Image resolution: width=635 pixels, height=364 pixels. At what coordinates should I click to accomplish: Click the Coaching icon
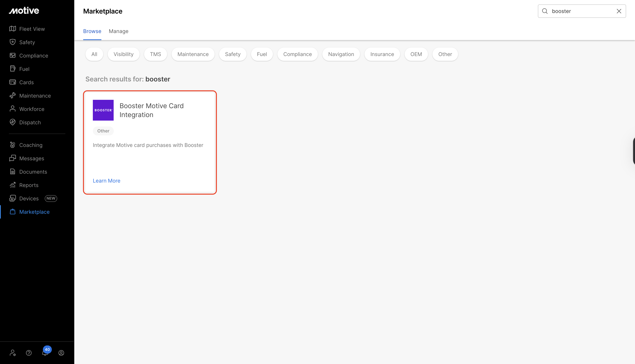click(x=12, y=145)
